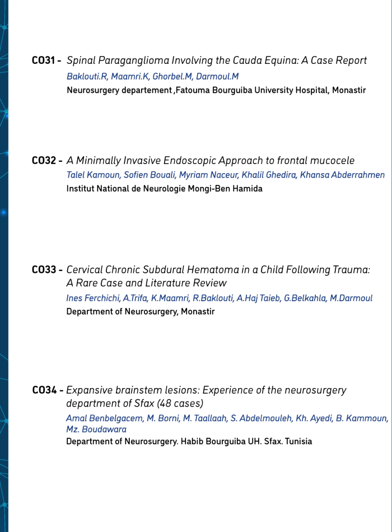Click the Habib Bourguiba UH Sfax affiliation
Image resolution: width=392 pixels, height=532 pixels.
coord(189,441)
